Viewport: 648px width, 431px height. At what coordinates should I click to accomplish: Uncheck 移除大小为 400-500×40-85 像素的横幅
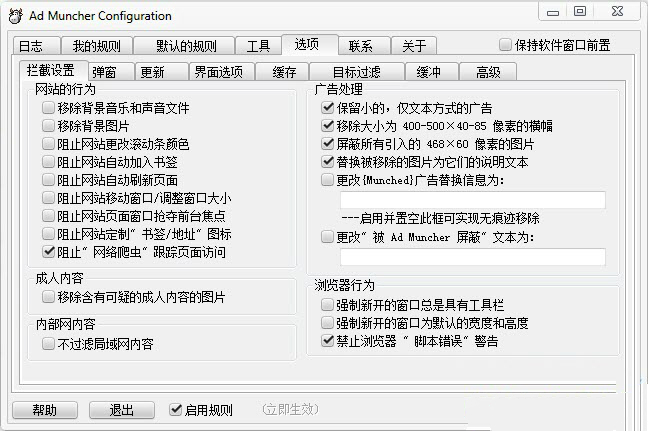click(x=327, y=126)
